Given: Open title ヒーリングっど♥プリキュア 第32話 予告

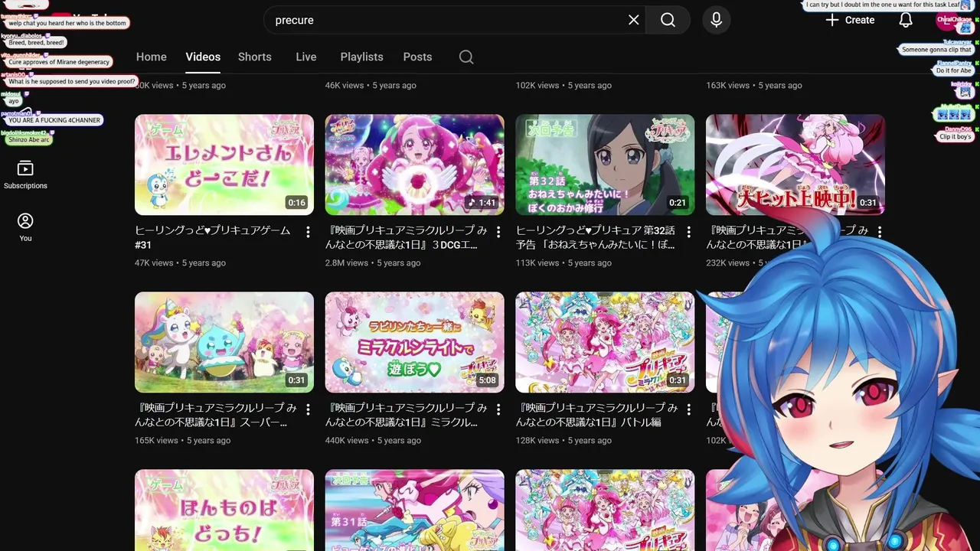Looking at the screenshot, I should [596, 237].
